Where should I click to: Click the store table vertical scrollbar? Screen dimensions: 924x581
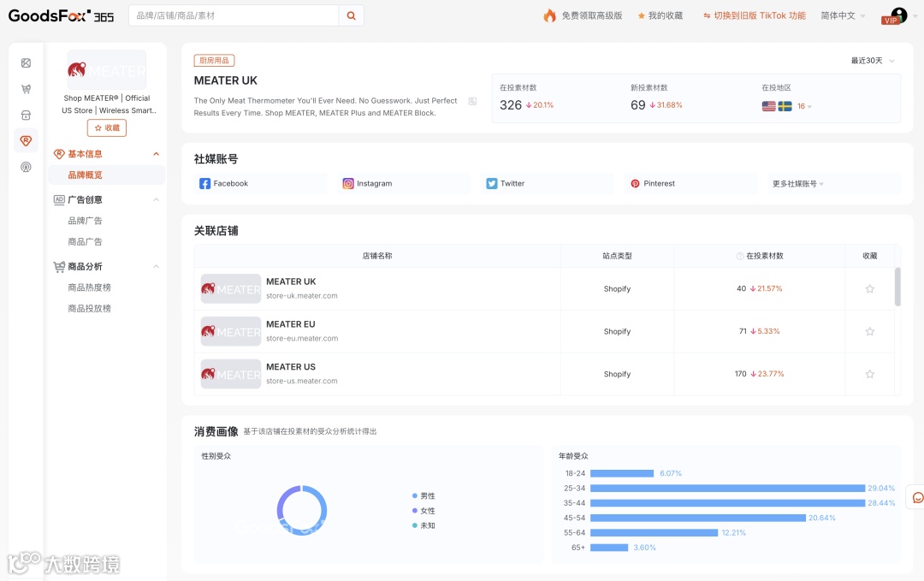pos(897,287)
